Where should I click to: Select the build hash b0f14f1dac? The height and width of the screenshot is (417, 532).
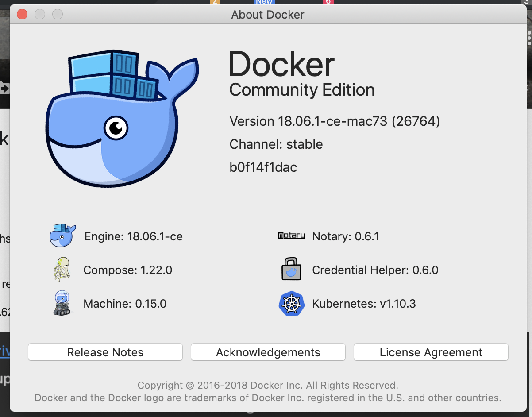[263, 167]
